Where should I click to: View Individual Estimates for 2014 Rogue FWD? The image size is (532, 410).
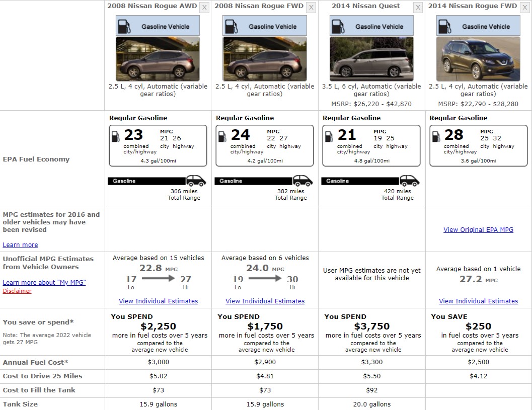pos(478,301)
